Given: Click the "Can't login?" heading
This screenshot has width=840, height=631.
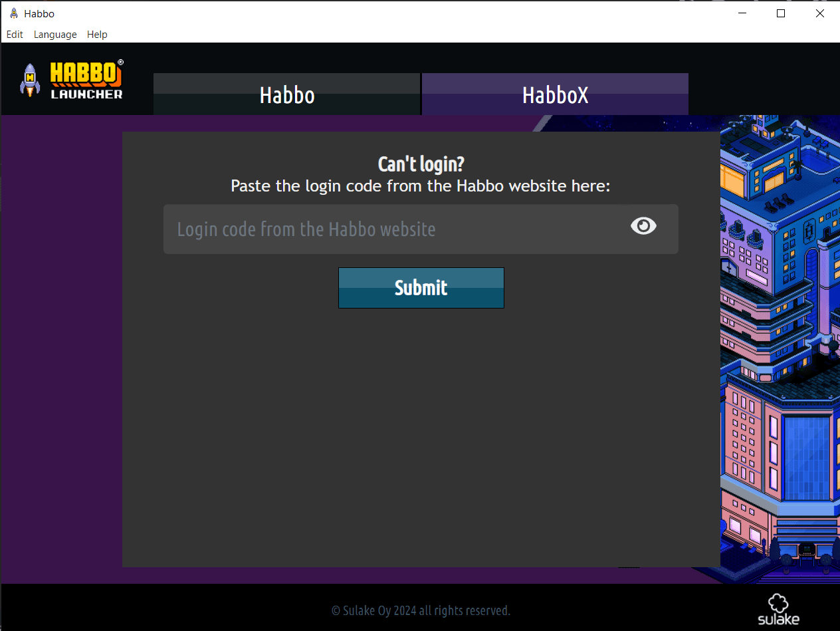Looking at the screenshot, I should tap(421, 164).
